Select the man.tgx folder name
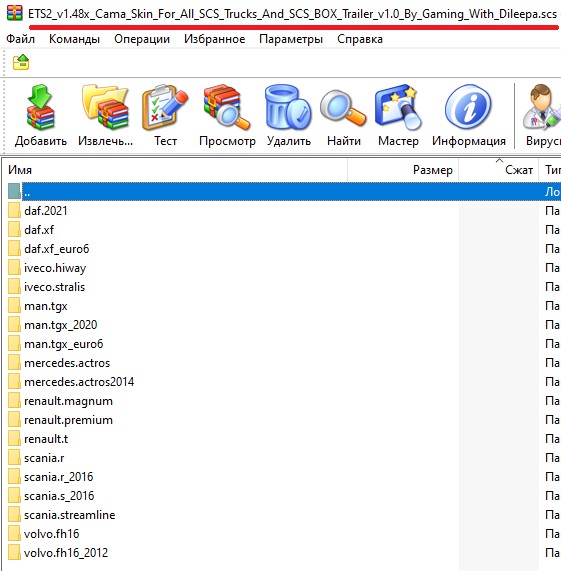This screenshot has width=561, height=571. [46, 306]
